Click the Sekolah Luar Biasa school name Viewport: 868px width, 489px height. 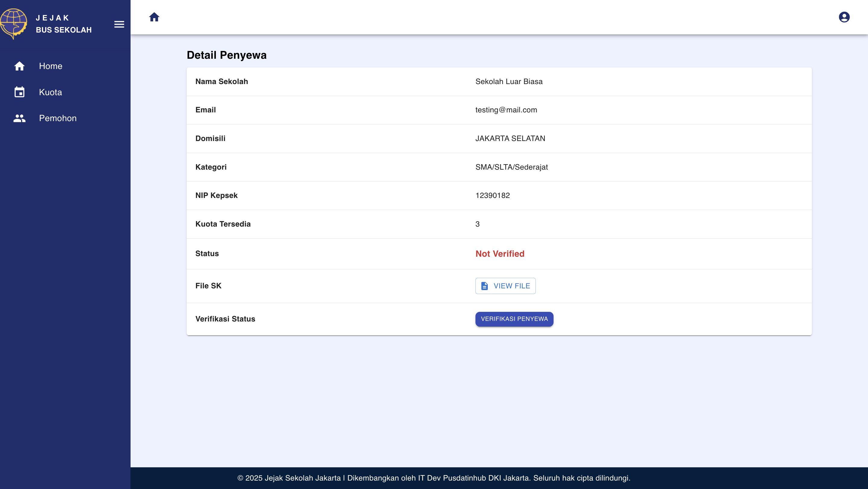click(509, 81)
